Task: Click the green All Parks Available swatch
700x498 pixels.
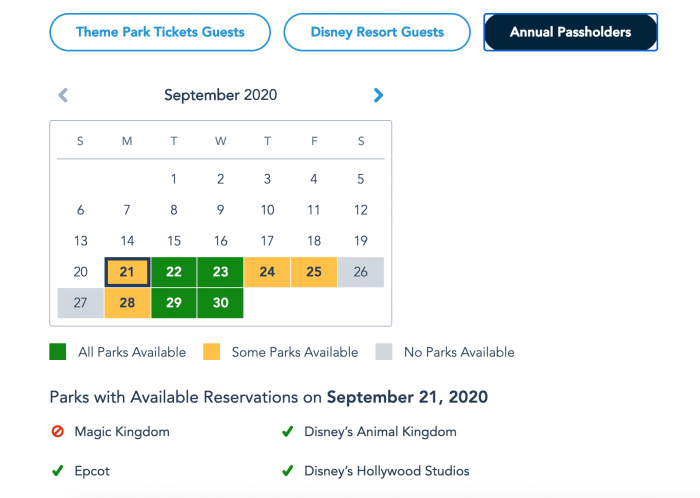Action: pos(58,352)
